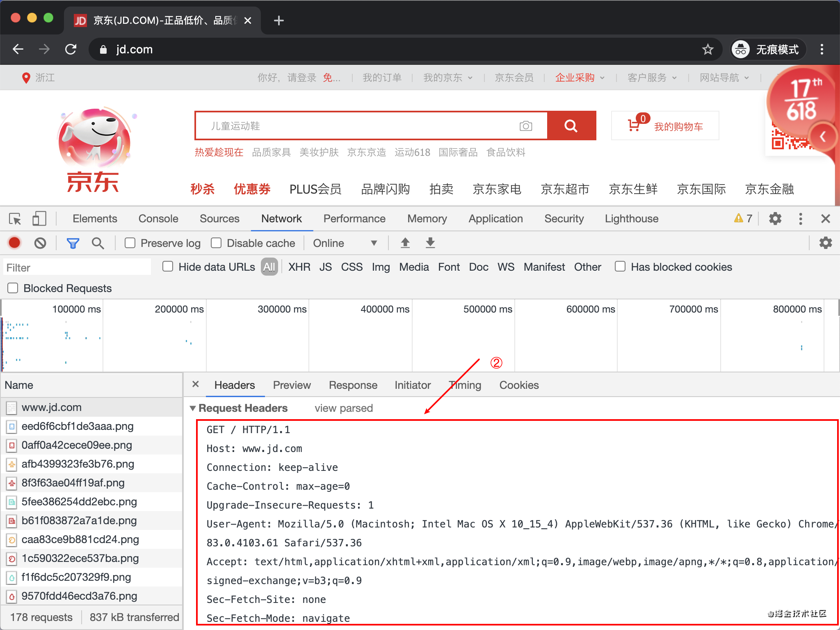This screenshot has width=840, height=630.
Task: Click the import HAR file icon
Action: click(405, 244)
